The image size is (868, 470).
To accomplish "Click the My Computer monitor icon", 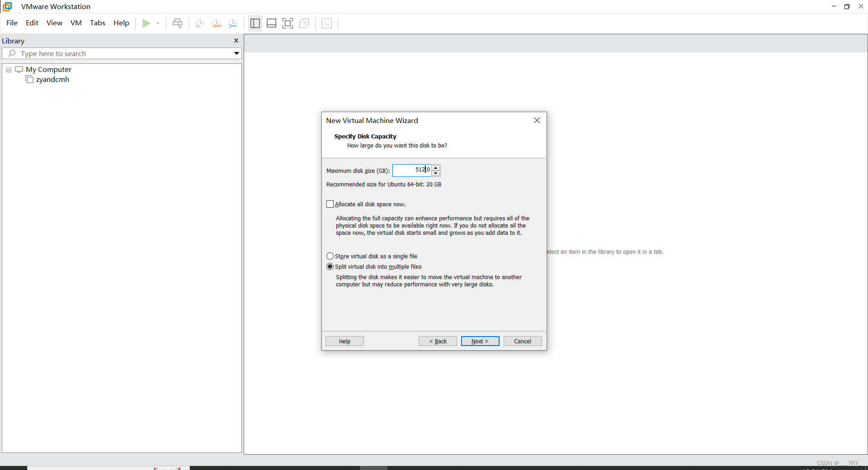I will point(19,69).
